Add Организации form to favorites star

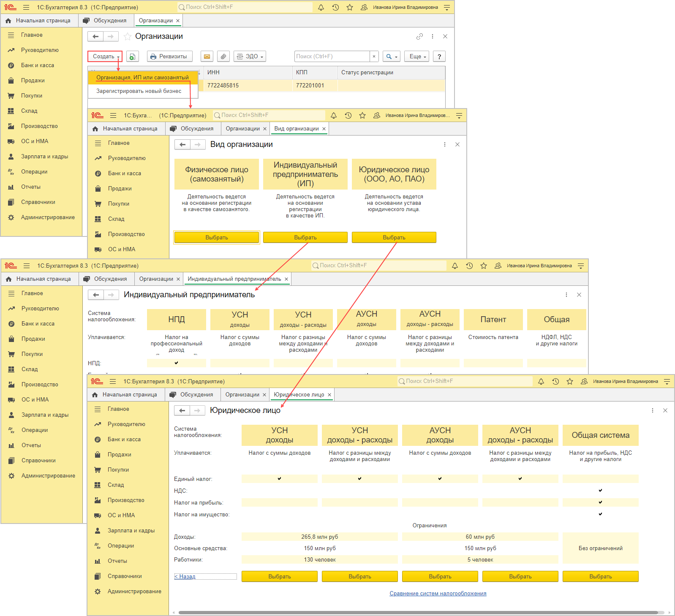click(127, 36)
